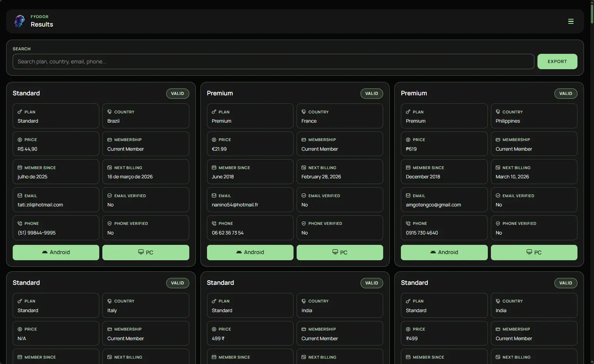Image resolution: width=594 pixels, height=364 pixels.
Task: Select price R$ 44,90
Action: 27,149
